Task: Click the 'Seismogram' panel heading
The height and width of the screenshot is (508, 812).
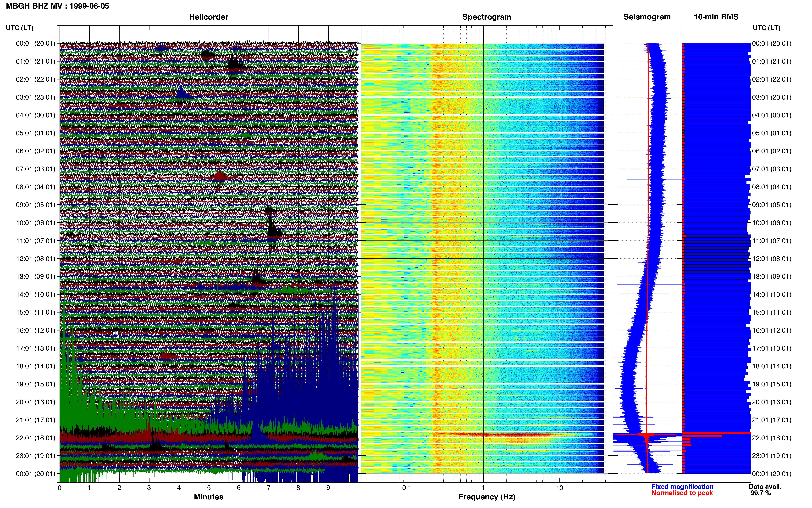Action: (647, 17)
